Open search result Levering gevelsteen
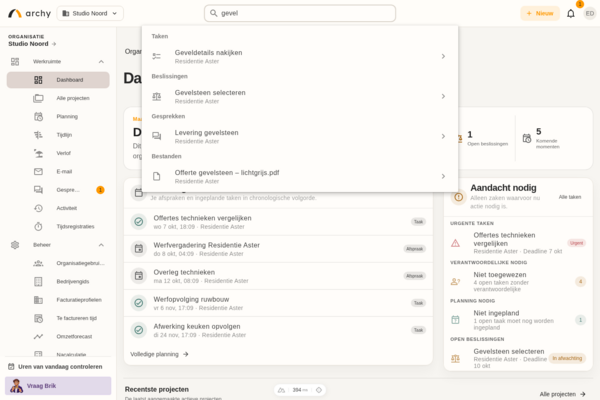This screenshot has height=400, width=600. 300,137
